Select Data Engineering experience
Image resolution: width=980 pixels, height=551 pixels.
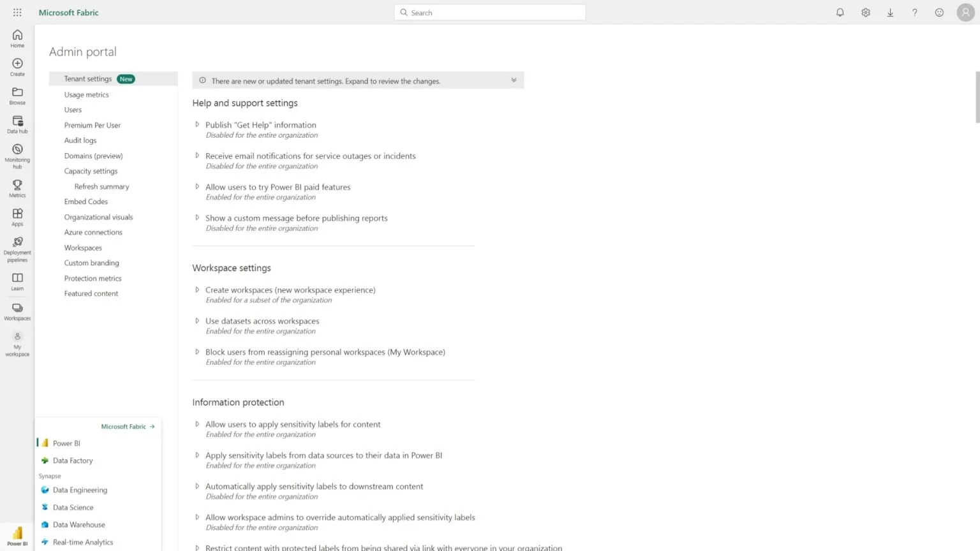[80, 490]
